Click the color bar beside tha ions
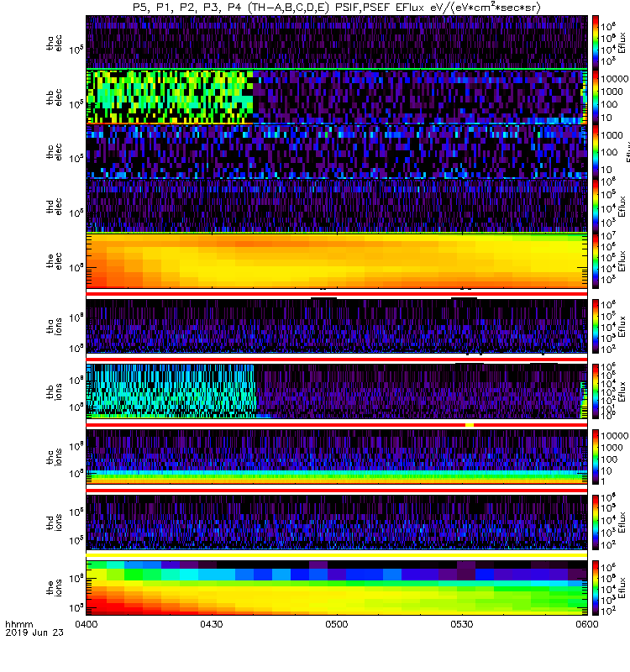 pos(596,326)
